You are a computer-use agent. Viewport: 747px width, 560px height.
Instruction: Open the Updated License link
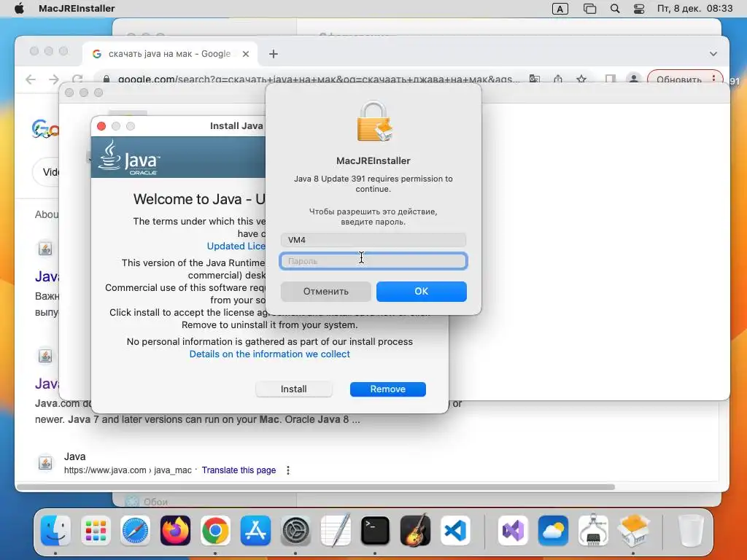(236, 246)
